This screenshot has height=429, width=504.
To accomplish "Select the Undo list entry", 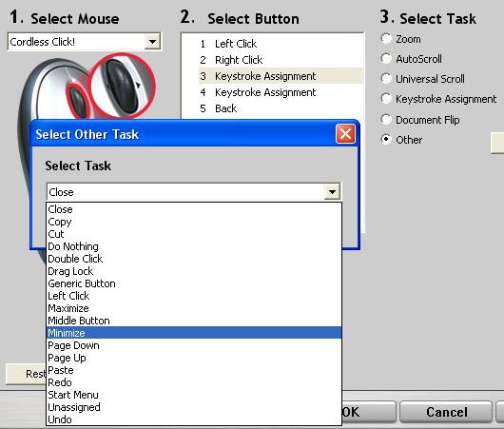I will 194,419.
